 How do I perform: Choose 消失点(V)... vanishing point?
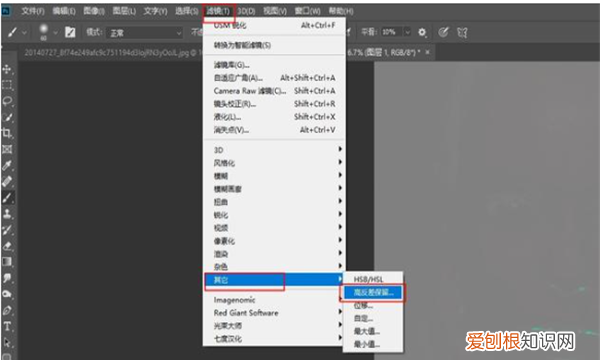tap(274, 130)
